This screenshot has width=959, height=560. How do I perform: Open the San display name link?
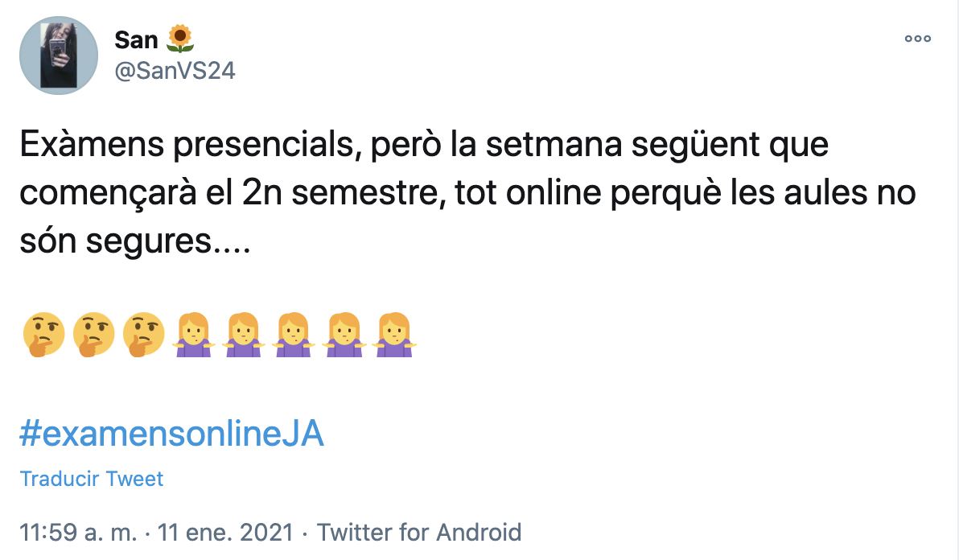point(136,39)
